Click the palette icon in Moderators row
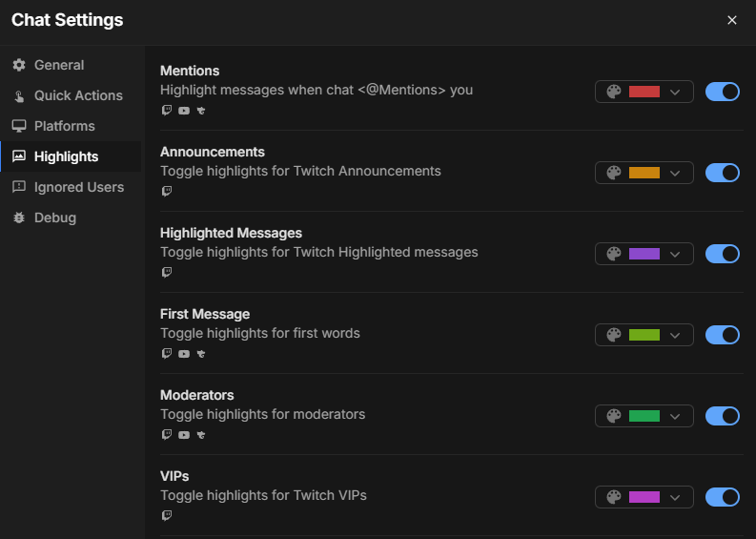756x539 pixels. coord(614,416)
